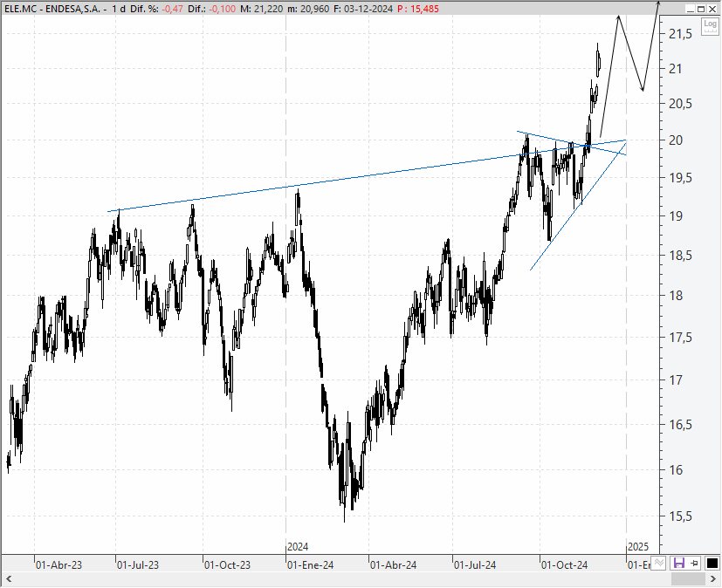This screenshot has width=722, height=588.
Task: Click the 19 price axis label
Action: (676, 216)
